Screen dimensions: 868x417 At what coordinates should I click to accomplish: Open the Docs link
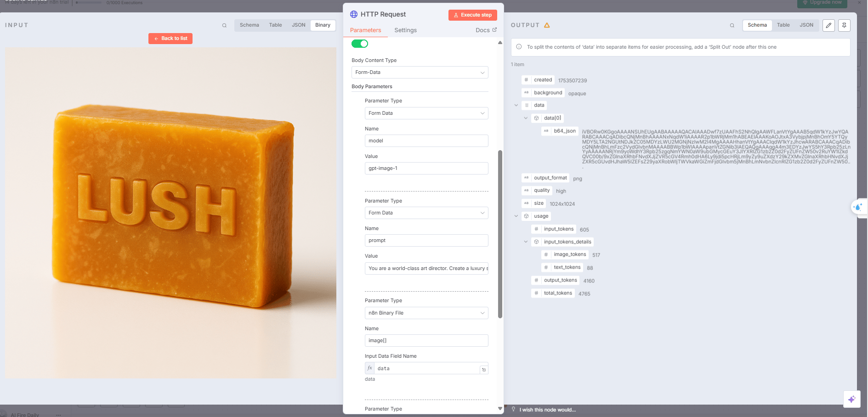pos(486,30)
